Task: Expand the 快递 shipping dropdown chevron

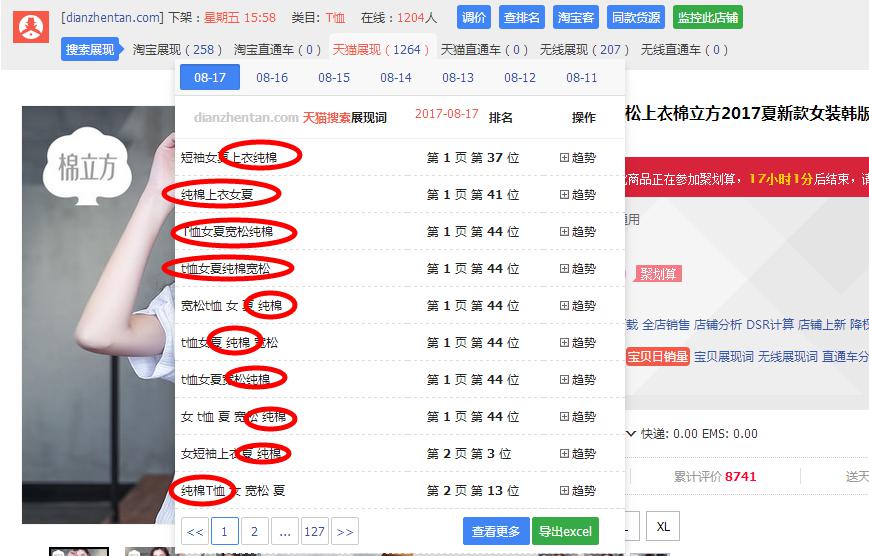Action: point(630,434)
